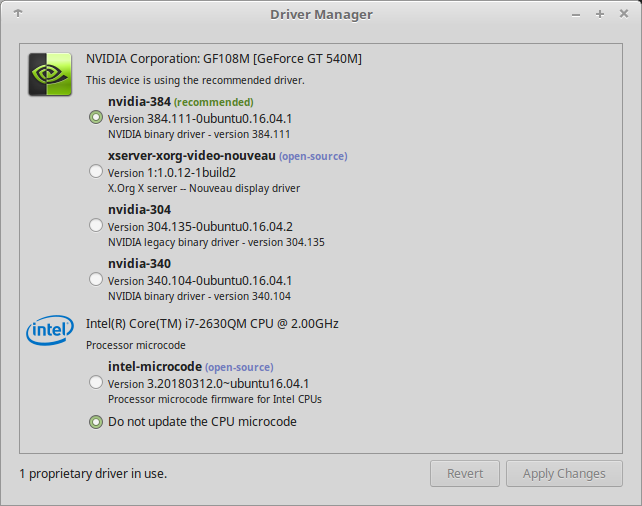This screenshot has width=642, height=506.
Task: Click the Intel logo icon
Action: [50, 330]
